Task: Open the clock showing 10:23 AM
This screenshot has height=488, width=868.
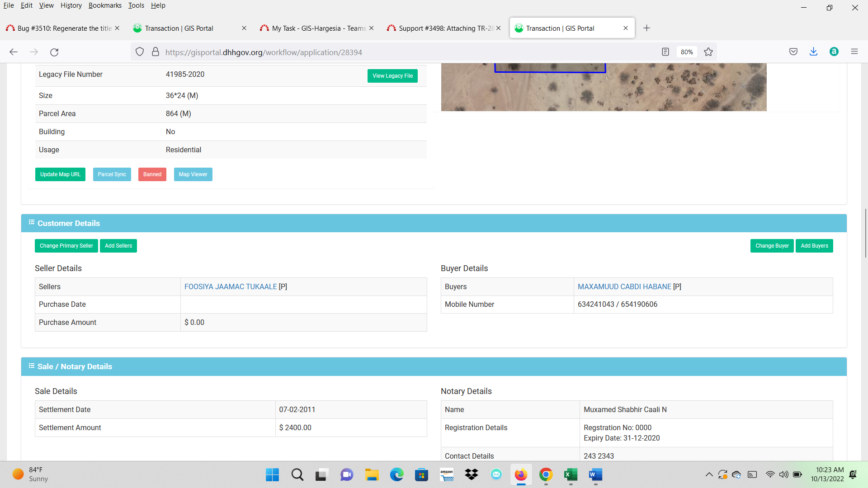Action: pyautogui.click(x=827, y=474)
